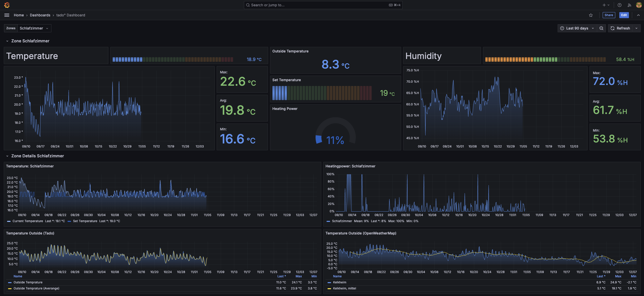The width and height of the screenshot is (644, 296).
Task: Open the refresh interval dropdown arrow
Action: (637, 28)
